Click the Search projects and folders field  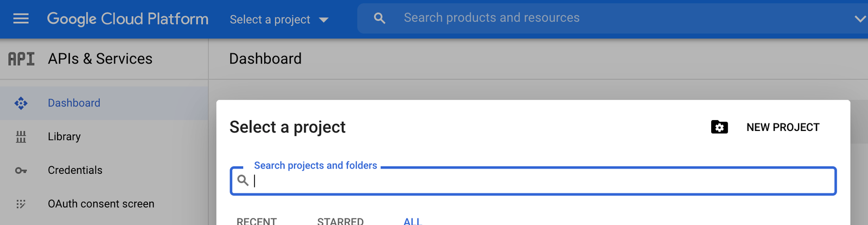(533, 181)
